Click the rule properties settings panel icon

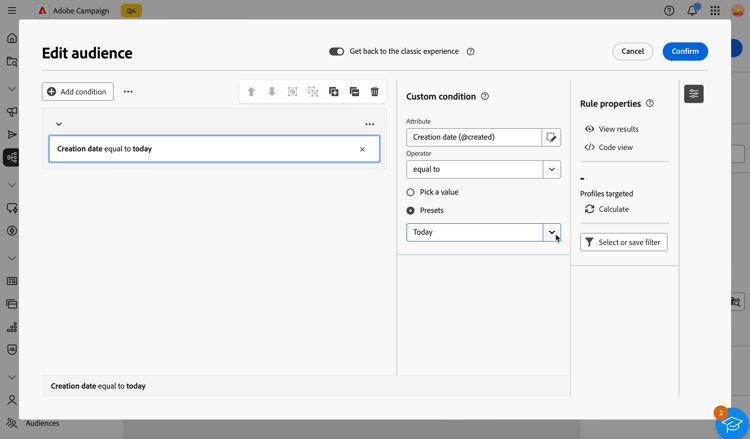click(x=694, y=94)
